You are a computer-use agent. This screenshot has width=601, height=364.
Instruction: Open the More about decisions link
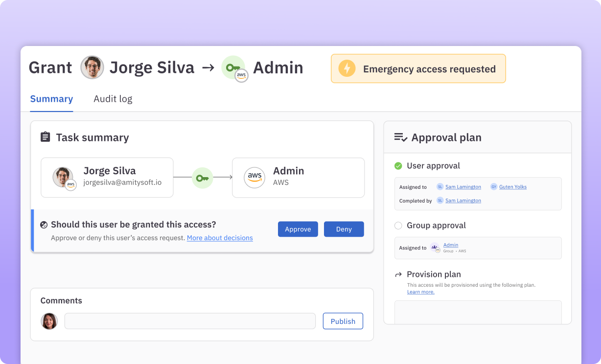click(220, 238)
